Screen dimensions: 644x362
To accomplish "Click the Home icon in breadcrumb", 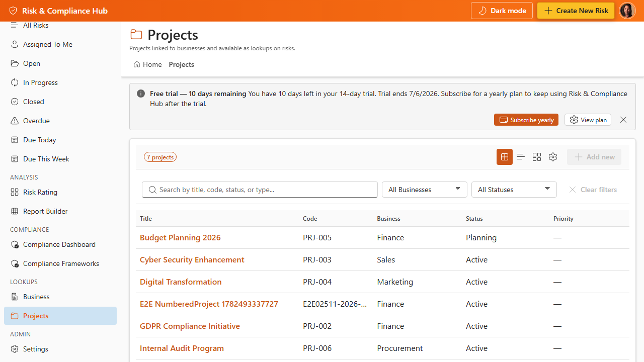I will pyautogui.click(x=137, y=64).
